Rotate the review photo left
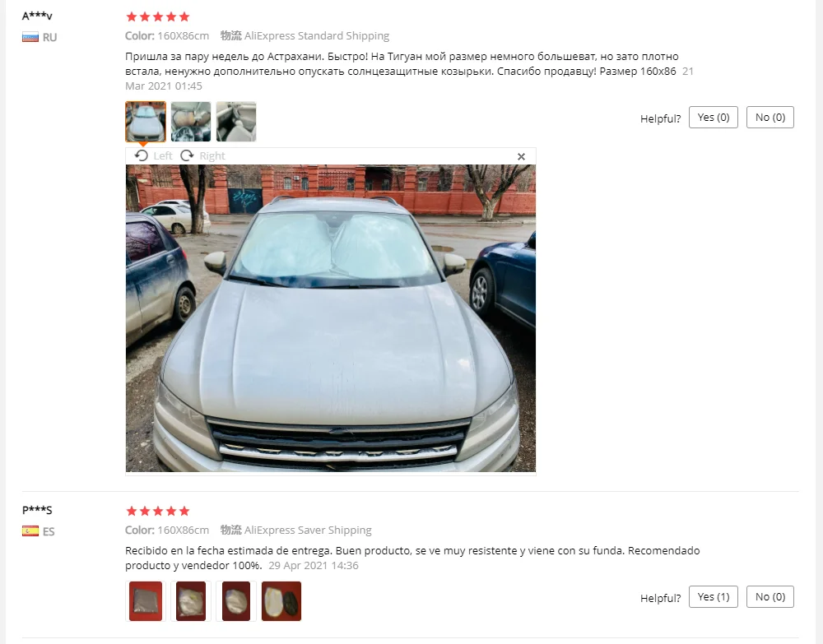Image resolution: width=823 pixels, height=644 pixels. 153,155
